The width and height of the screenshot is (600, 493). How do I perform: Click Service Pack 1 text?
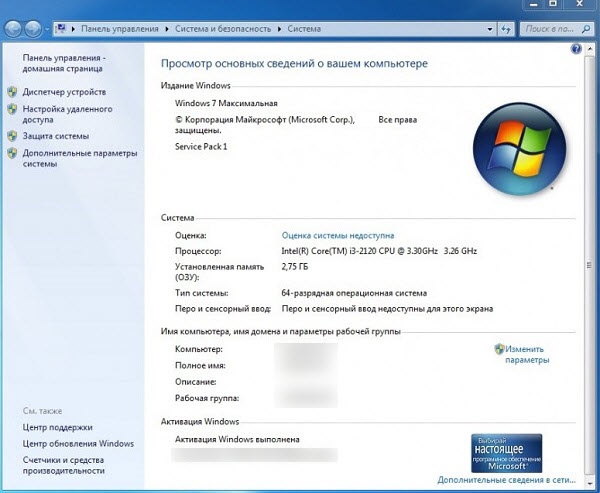coord(201,147)
